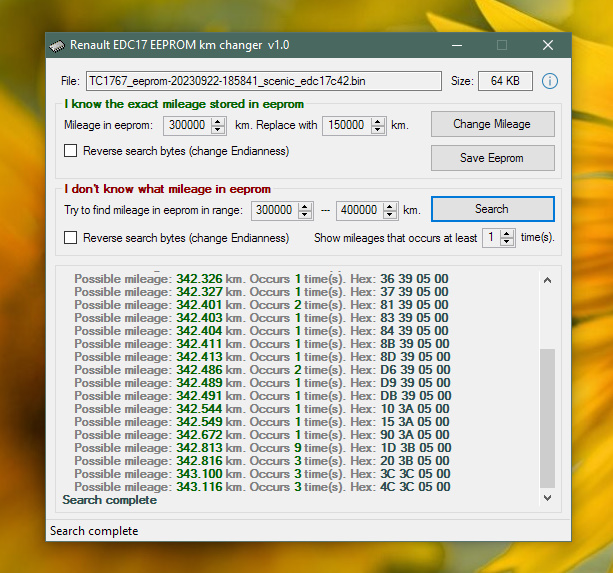Click the results list scroll up arrow
The width and height of the screenshot is (613, 573).
547,280
